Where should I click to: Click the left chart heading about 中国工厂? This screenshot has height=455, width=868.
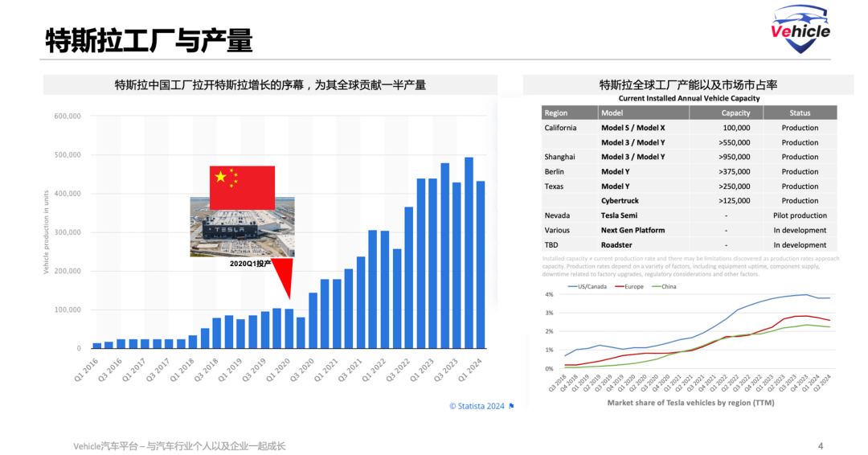(270, 85)
